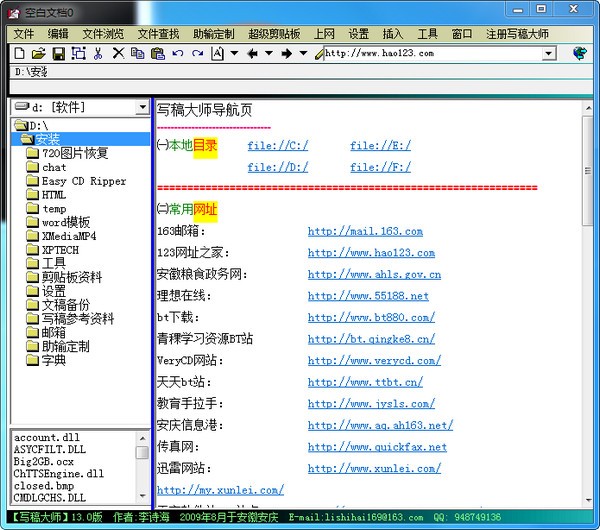Open the 工具 menu
Screen dimensions: 600x530
[427, 34]
